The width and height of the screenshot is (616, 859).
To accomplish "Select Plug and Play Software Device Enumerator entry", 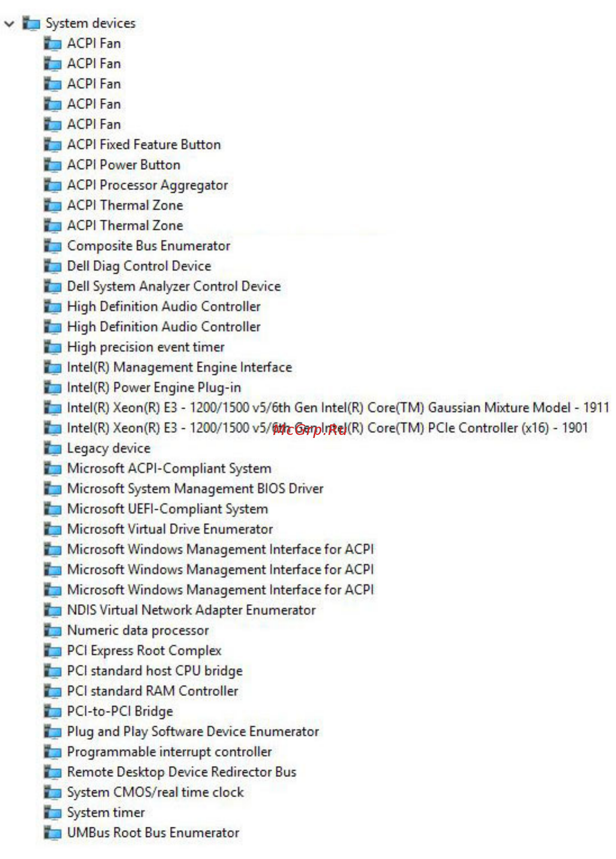I will tap(193, 731).
